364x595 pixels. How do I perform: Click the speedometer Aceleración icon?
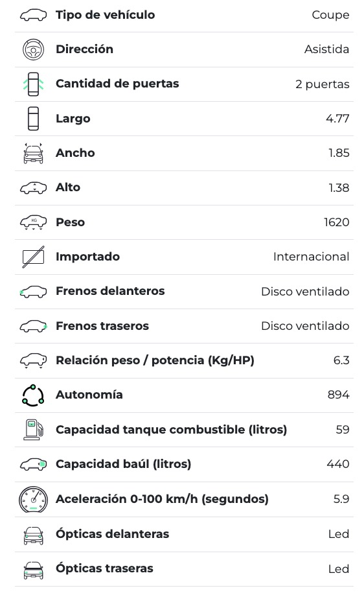click(x=34, y=499)
